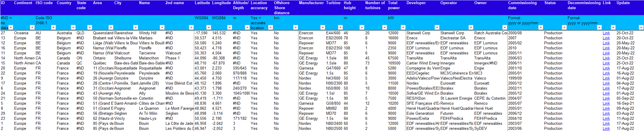Follow the Link for Windy Hill row
This screenshot has width=644, height=131.
coord(606,33)
